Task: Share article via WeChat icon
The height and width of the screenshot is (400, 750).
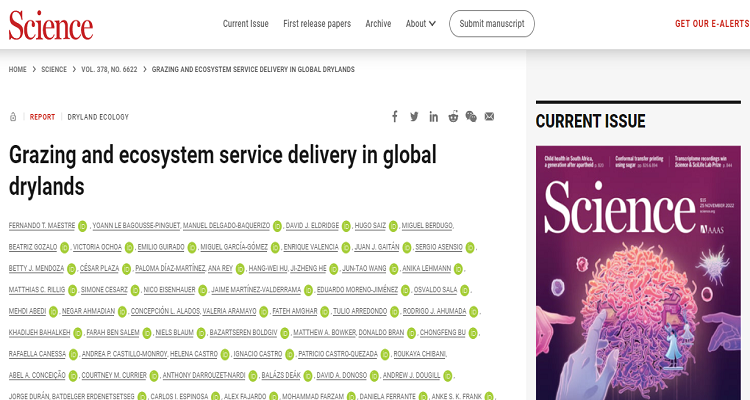Action: [471, 117]
